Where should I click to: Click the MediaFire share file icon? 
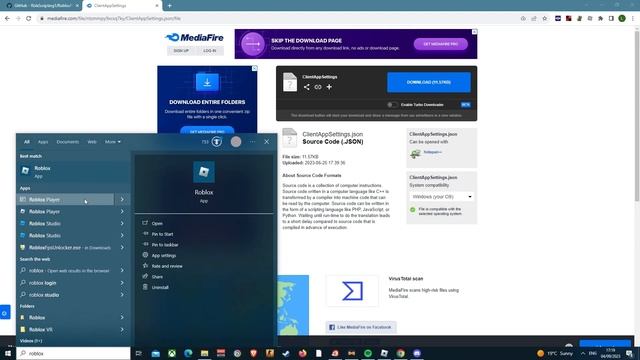(x=307, y=87)
